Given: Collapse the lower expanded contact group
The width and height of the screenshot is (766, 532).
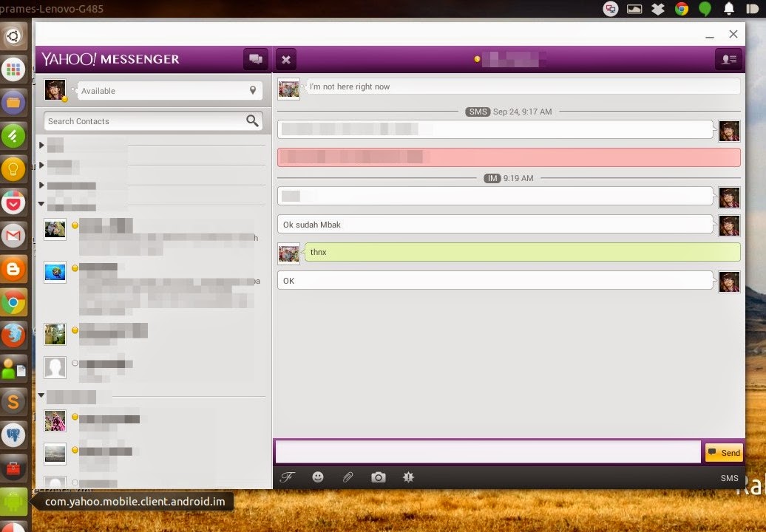Looking at the screenshot, I should 41,395.
